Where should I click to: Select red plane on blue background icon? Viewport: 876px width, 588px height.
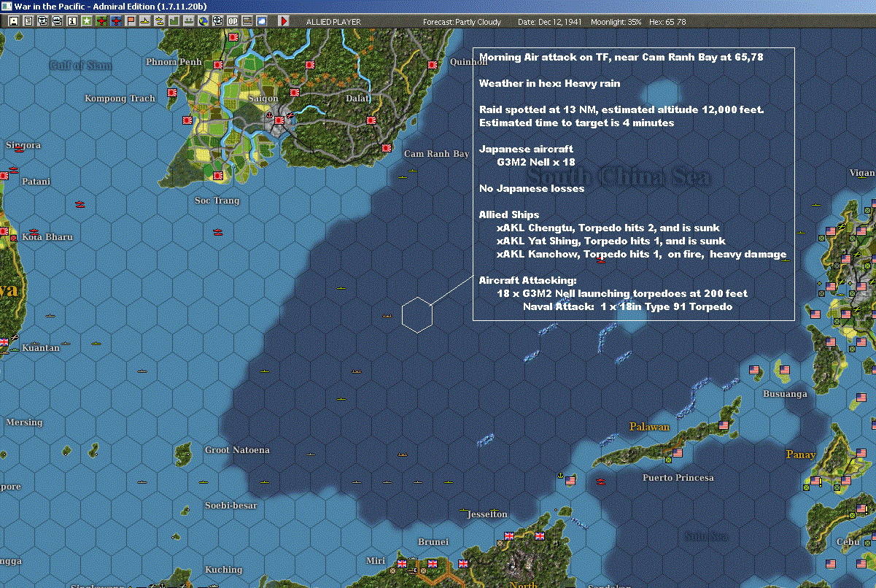pyautogui.click(x=116, y=21)
